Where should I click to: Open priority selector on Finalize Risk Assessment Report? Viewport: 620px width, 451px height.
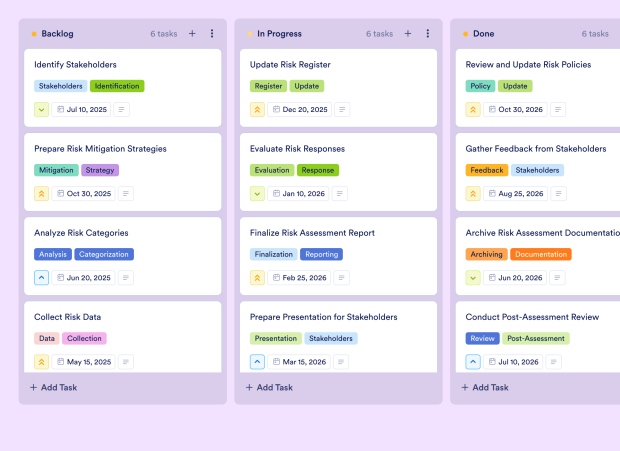point(258,278)
